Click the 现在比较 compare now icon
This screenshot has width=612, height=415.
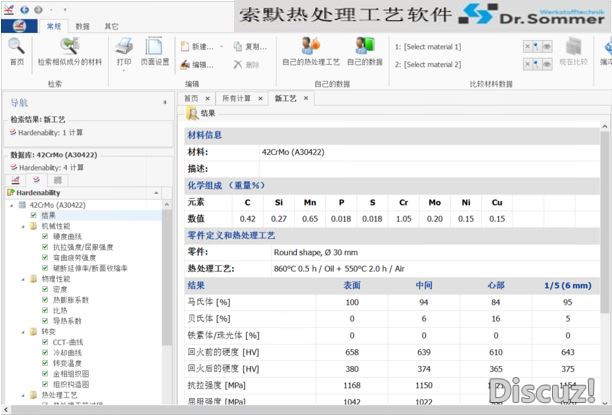click(573, 47)
